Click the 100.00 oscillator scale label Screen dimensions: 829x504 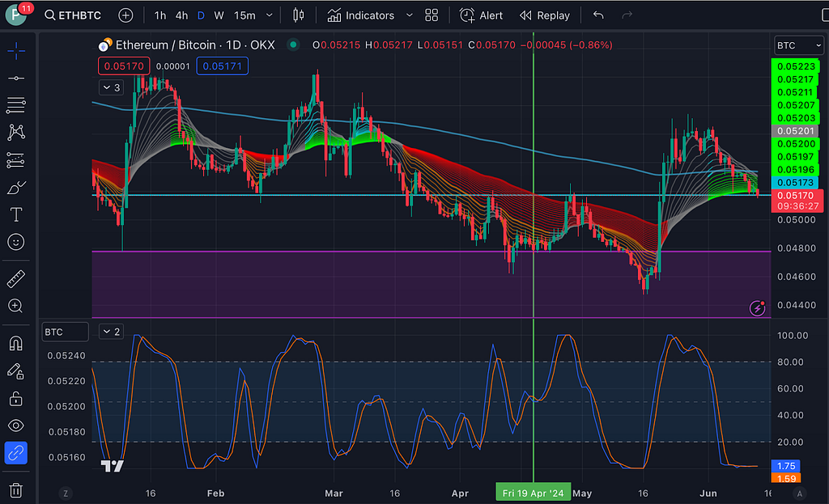[793, 336]
